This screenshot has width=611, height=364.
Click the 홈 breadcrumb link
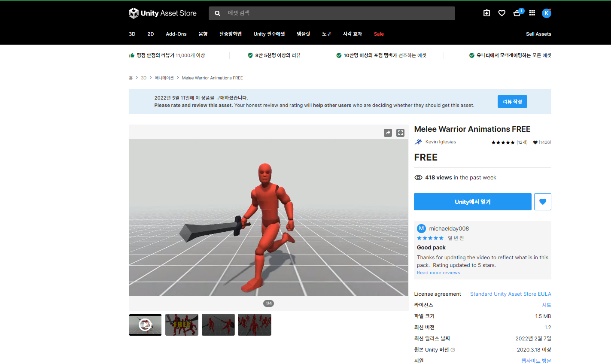click(x=131, y=78)
